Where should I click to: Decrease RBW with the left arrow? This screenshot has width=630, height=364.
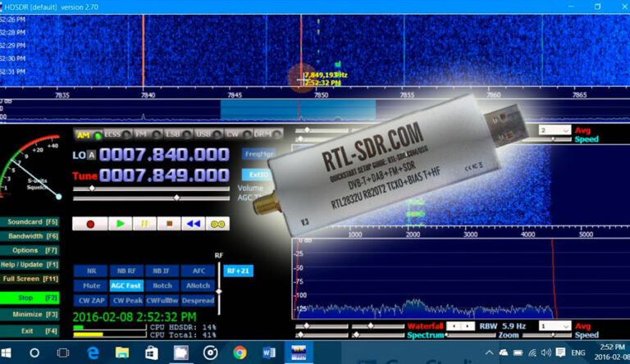454,325
